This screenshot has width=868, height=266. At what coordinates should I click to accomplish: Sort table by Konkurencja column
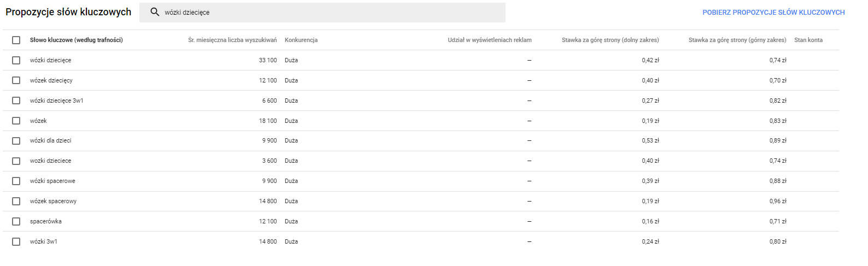point(301,40)
